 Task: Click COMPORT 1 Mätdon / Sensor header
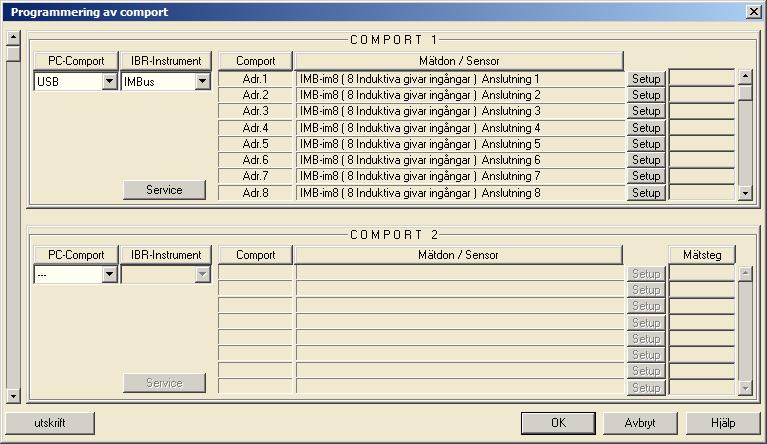459,61
